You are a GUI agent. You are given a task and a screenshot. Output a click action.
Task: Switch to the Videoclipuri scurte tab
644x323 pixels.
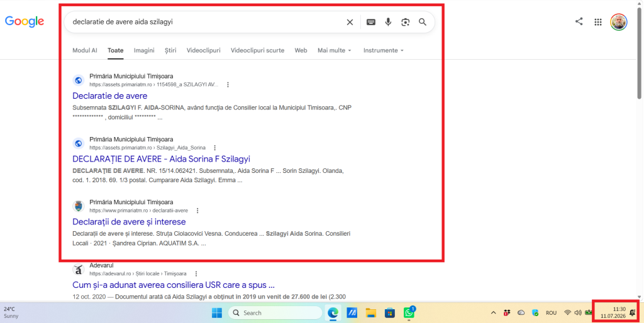tap(257, 50)
